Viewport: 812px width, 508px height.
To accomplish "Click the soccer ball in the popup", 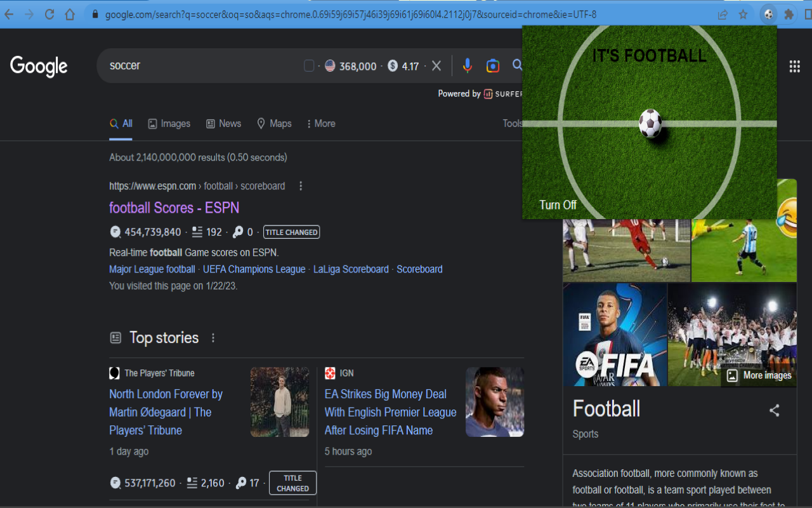I will pos(650,123).
